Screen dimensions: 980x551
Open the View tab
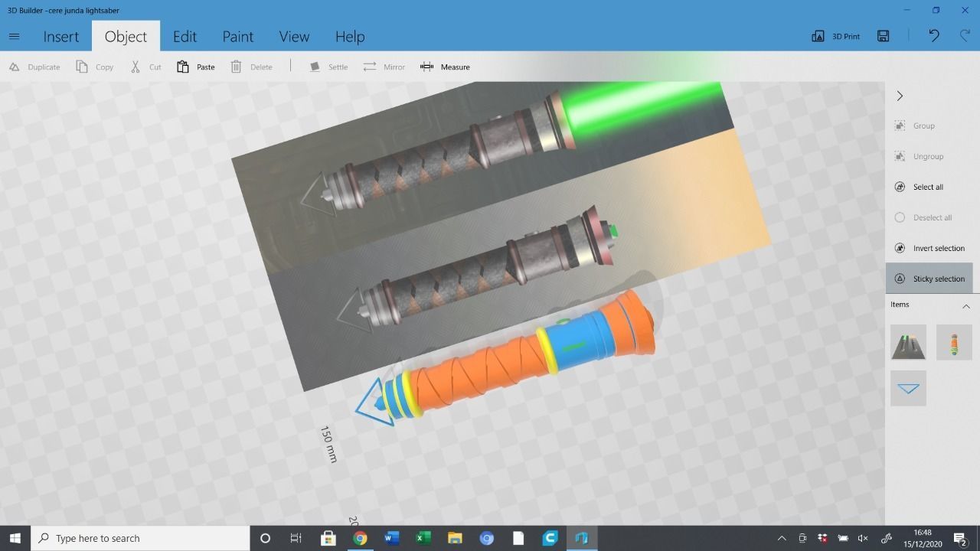294,36
